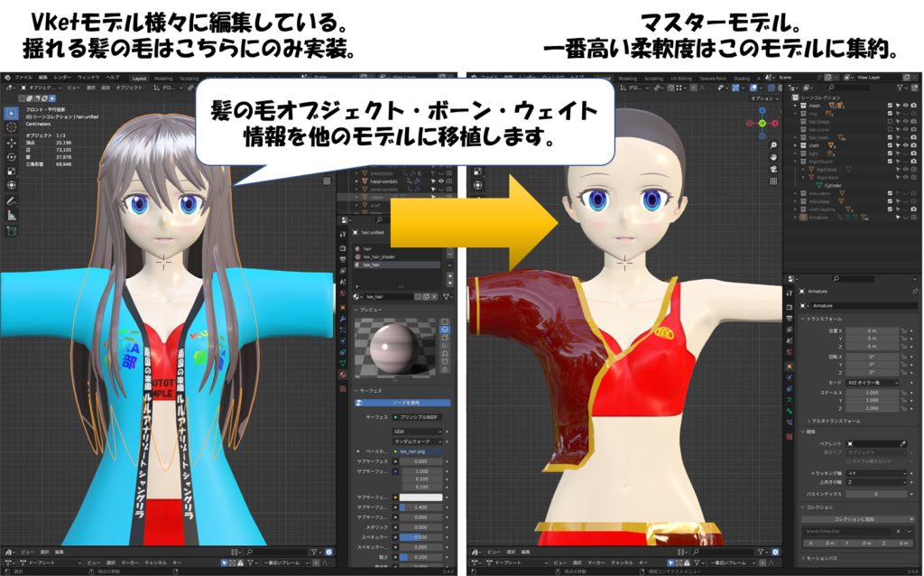924x576 pixels.
Task: Choose the Move tool in left viewport
Action: click(x=11, y=143)
